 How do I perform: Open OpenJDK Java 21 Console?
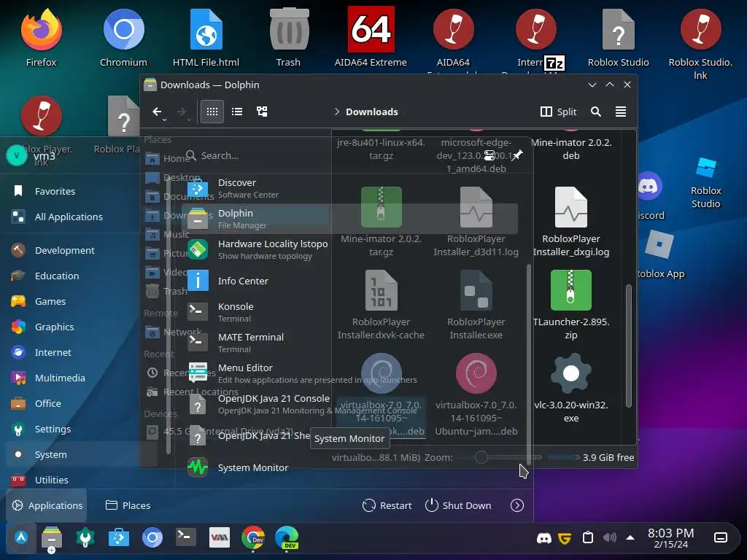click(350, 404)
